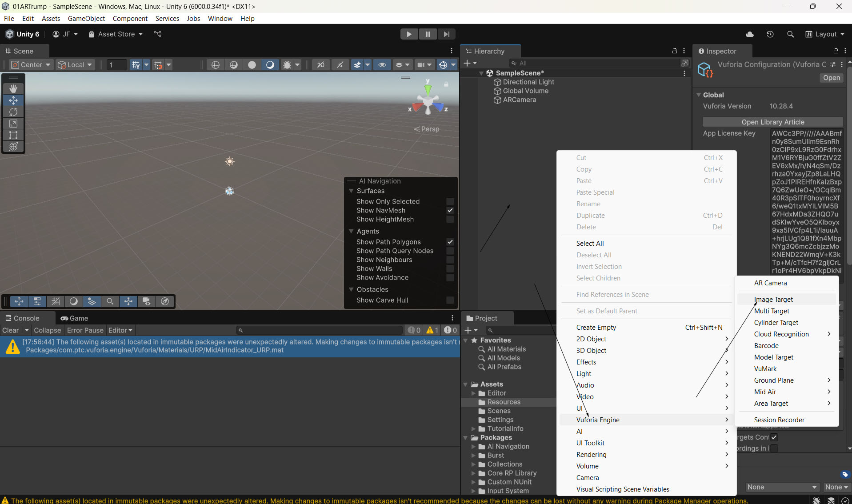
Task: Open the Center pivot dropdown
Action: click(x=31, y=65)
